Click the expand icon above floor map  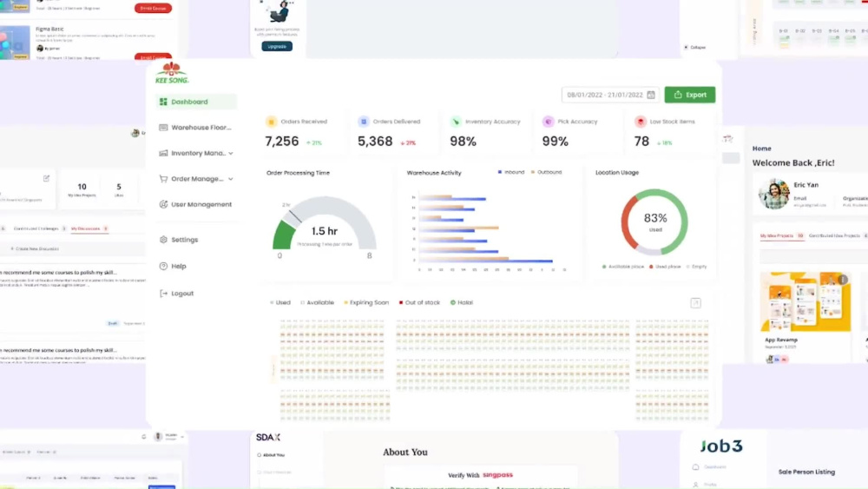(x=696, y=303)
